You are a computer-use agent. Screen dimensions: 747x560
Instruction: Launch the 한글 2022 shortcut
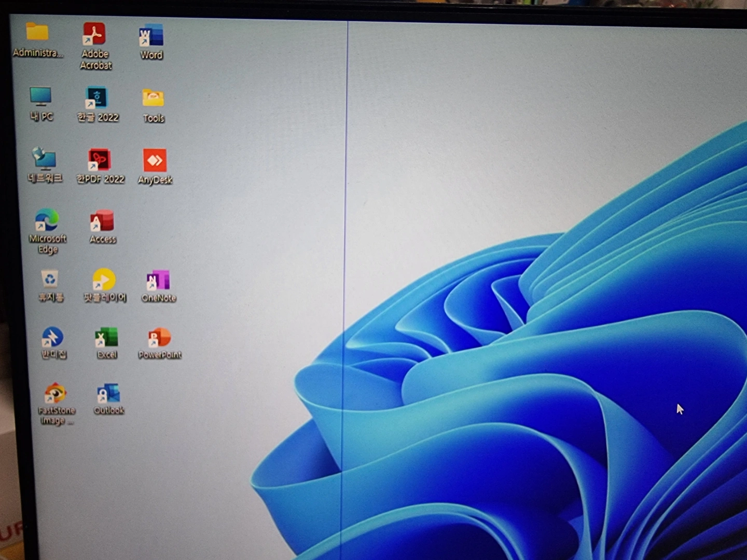click(x=96, y=98)
